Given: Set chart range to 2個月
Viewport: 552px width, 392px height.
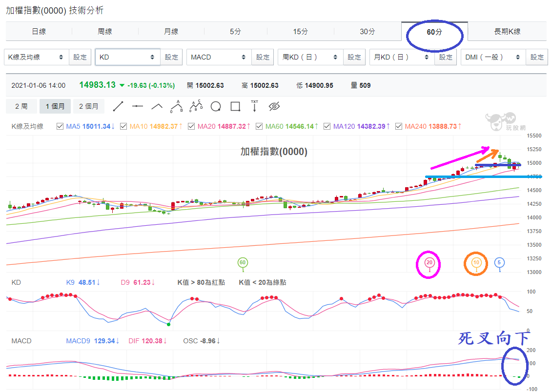Looking at the screenshot, I should click(x=89, y=106).
